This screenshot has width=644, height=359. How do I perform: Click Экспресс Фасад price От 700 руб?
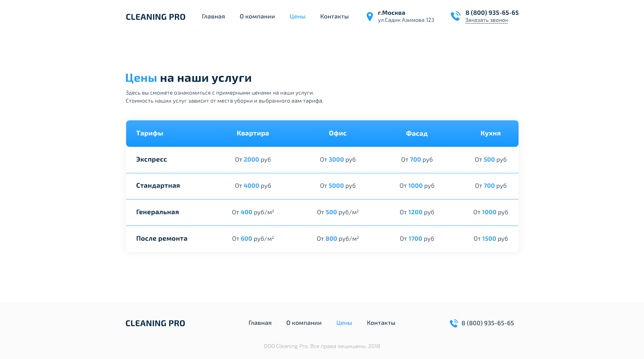[x=417, y=160]
